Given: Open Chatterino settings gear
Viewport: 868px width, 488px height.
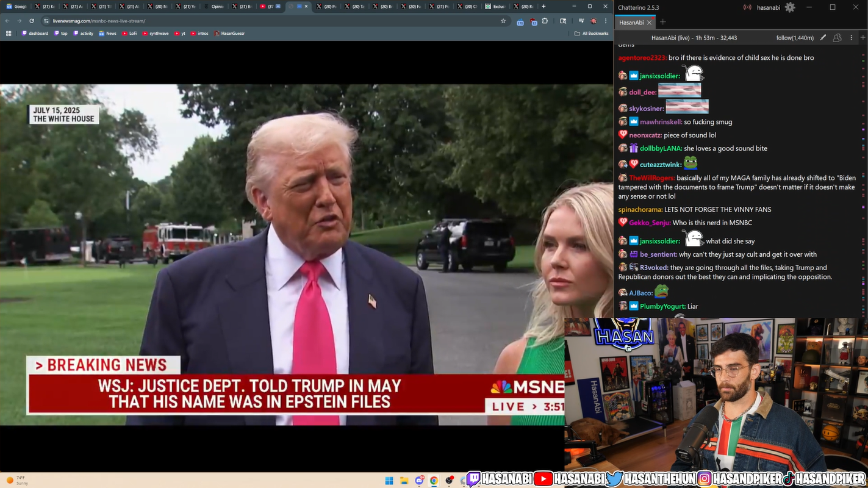Looking at the screenshot, I should [790, 7].
